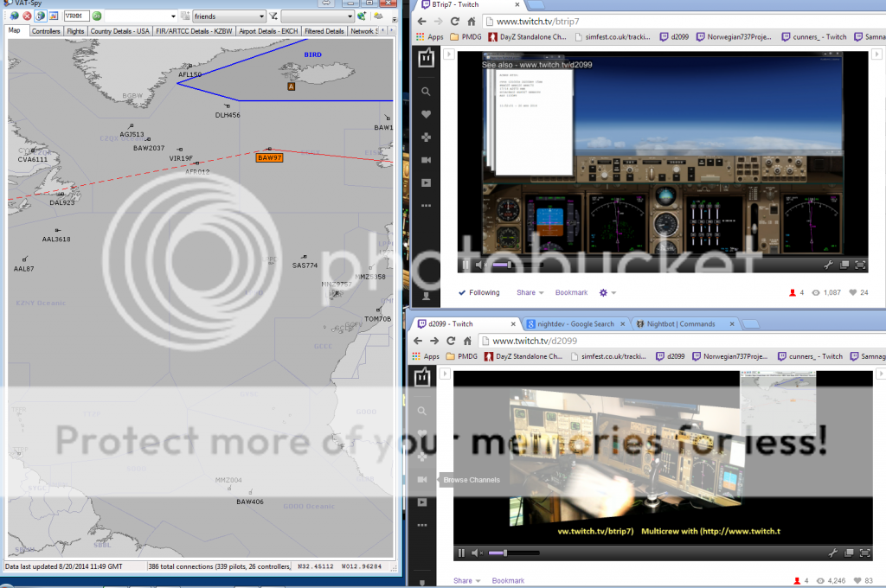Expand Share dropdown under BTrip7 video
The width and height of the screenshot is (886, 588).
click(x=530, y=292)
